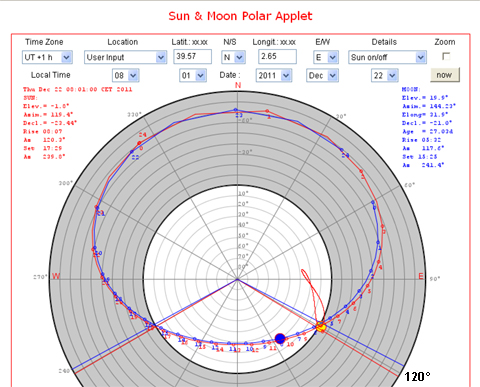The height and width of the screenshot is (387, 480).
Task: Click the yellow Sun disc on the chart
Action: [x=321, y=327]
